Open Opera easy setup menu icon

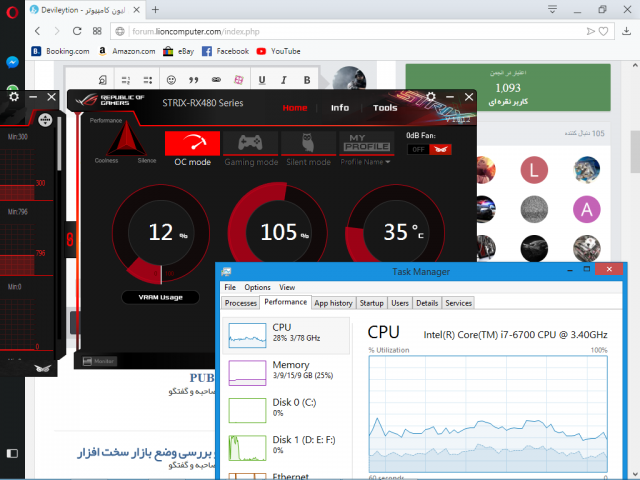pos(552,9)
